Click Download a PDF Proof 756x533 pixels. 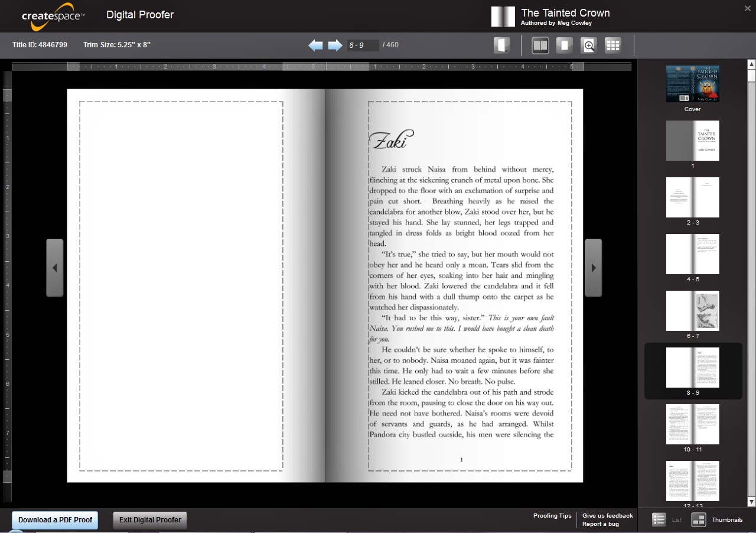click(x=55, y=520)
